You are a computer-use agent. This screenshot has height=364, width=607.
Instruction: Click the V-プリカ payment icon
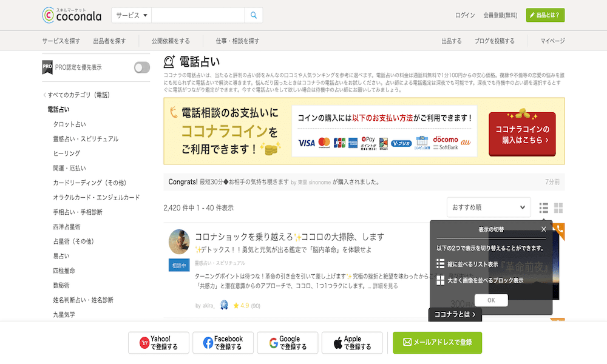coord(401,144)
